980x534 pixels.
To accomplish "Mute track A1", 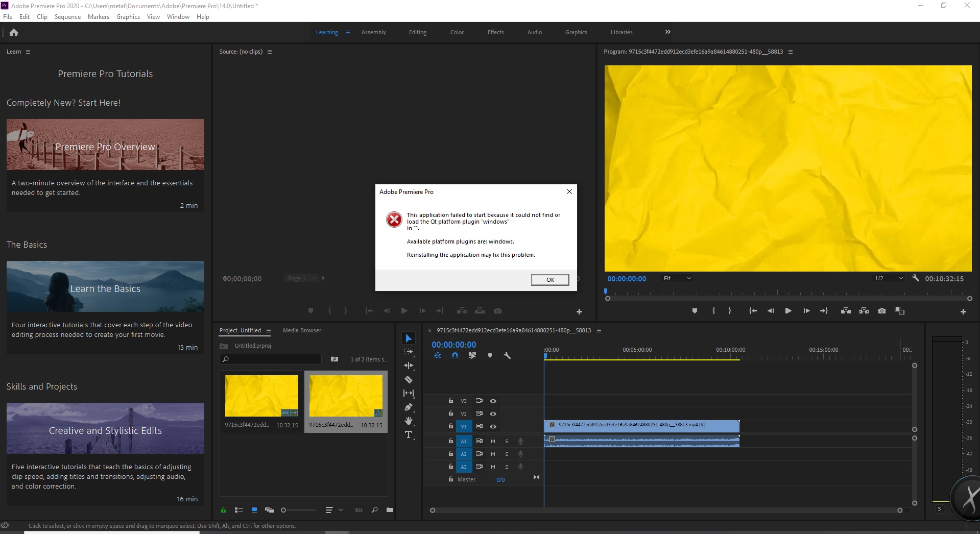I will pyautogui.click(x=493, y=441).
